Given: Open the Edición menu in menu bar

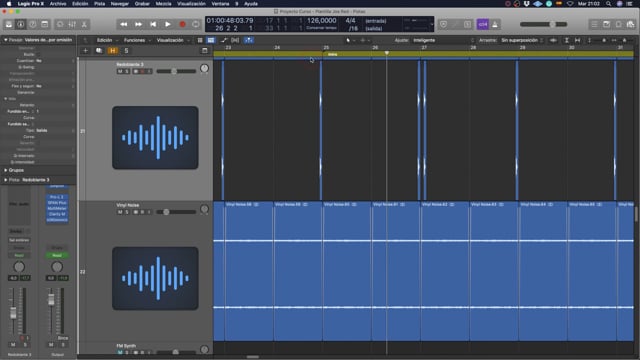Looking at the screenshot, I should [80, 4].
